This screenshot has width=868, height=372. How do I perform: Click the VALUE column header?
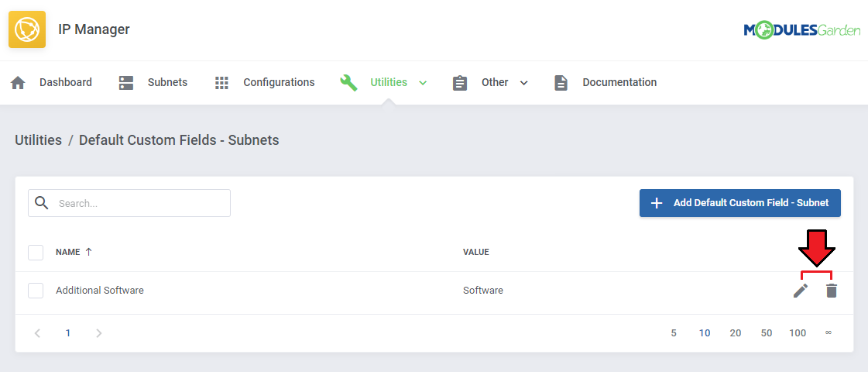[x=476, y=252]
